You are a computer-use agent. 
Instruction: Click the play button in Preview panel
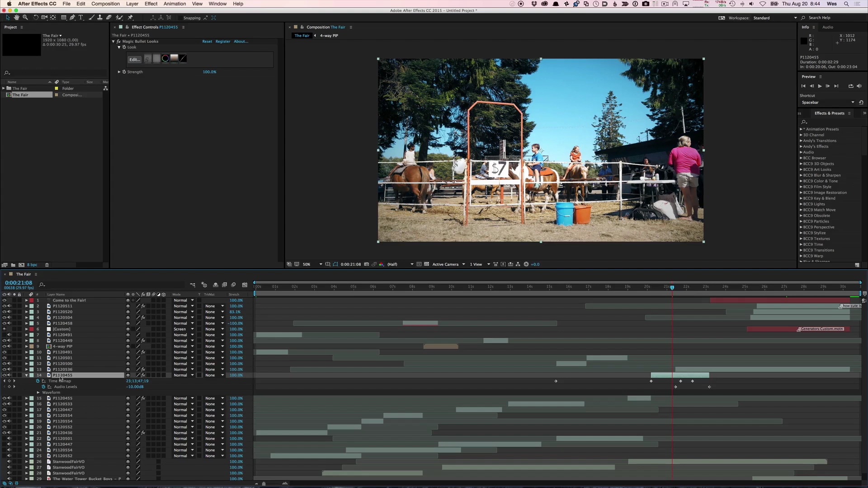(x=820, y=86)
